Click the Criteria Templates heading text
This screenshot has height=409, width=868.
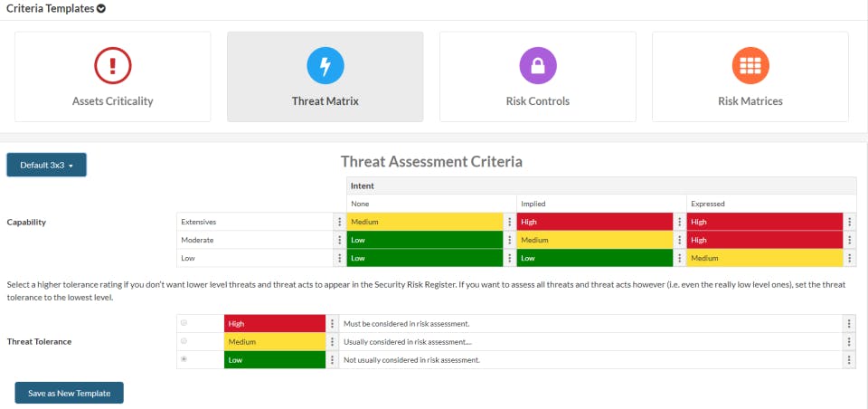(x=50, y=9)
